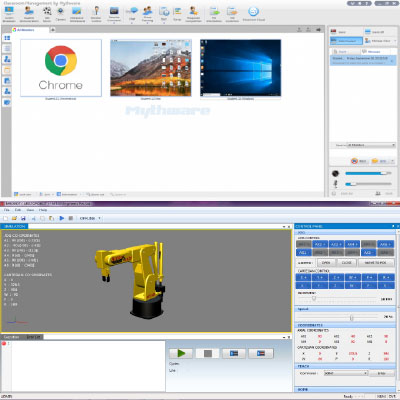Select the macOS desktop student thumbnail
The width and height of the screenshot is (400, 400).
151,68
